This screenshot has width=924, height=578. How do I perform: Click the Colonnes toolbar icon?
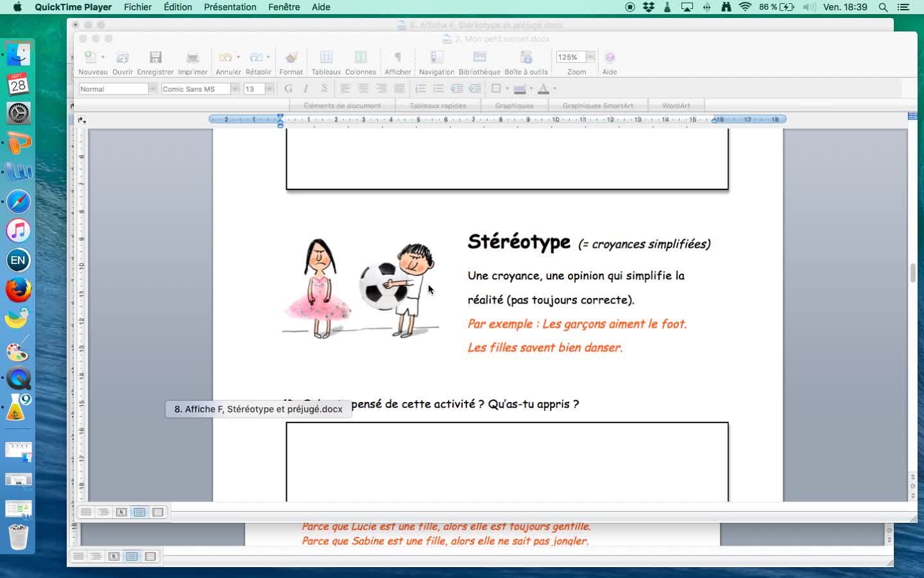[361, 58]
